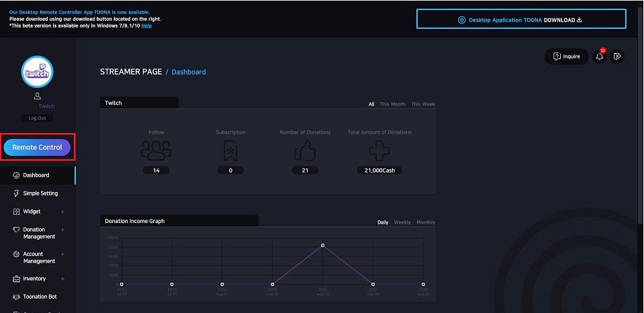The height and width of the screenshot is (313, 644).
Task: Open the Help link in banner
Action: pos(146,26)
